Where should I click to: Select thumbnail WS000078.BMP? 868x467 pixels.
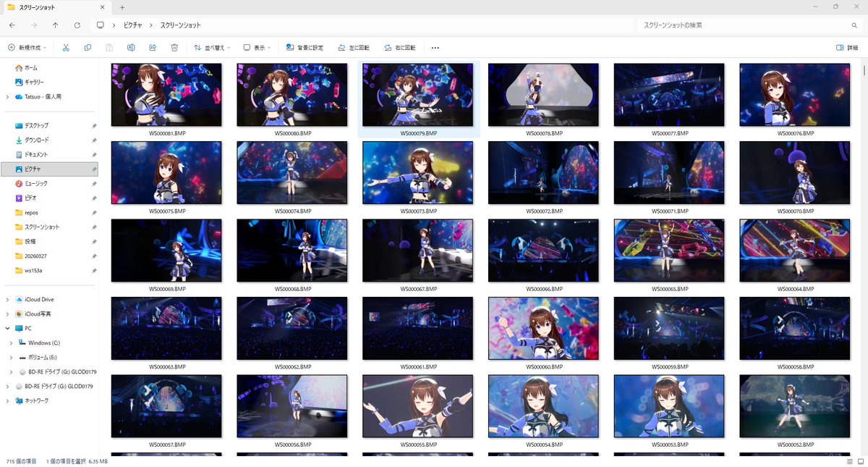coord(544,95)
